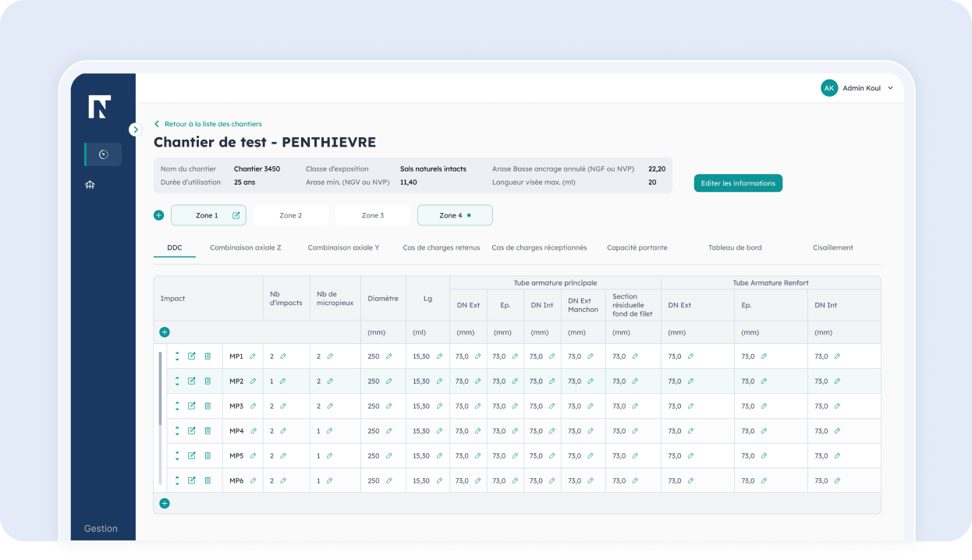972x560 pixels.
Task: Click the pencil icon next to MP5 name
Action: pos(252,456)
